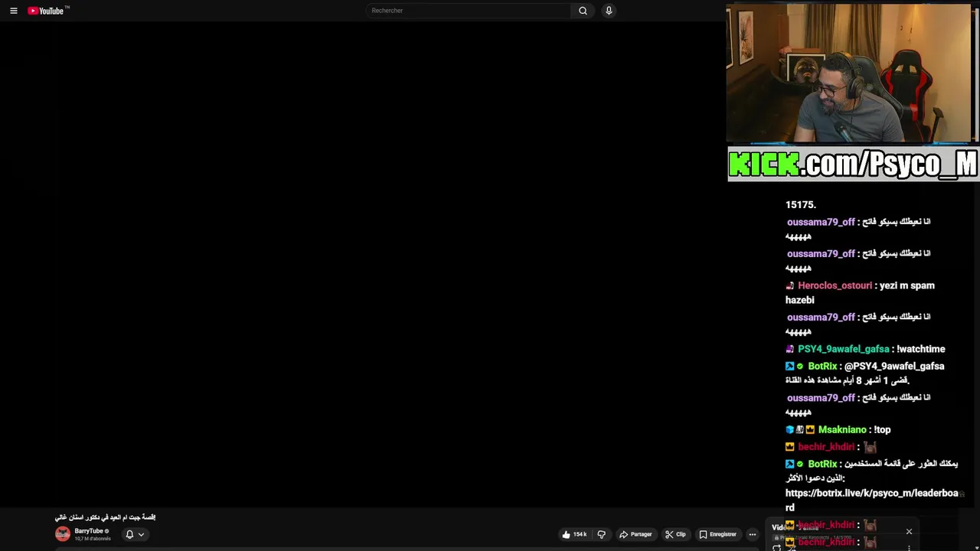Focus the Rechercher search field

tap(468, 11)
